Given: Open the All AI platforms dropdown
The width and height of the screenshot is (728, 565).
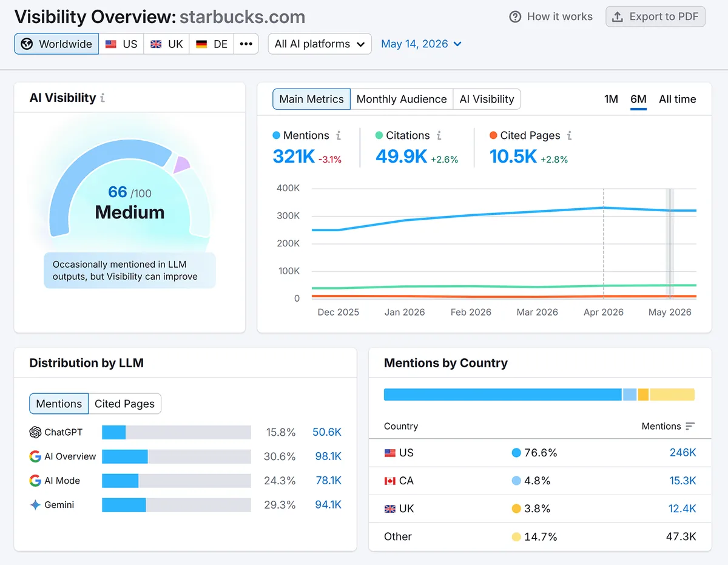Looking at the screenshot, I should click(x=320, y=44).
